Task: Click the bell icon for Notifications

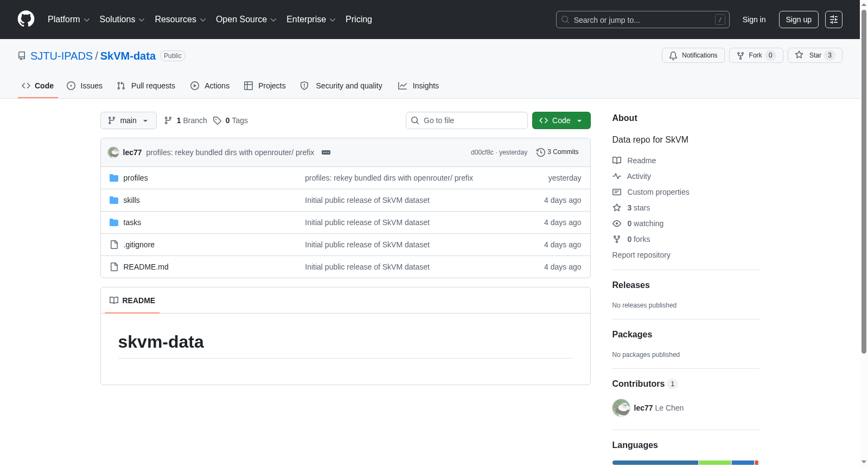Action: (673, 55)
